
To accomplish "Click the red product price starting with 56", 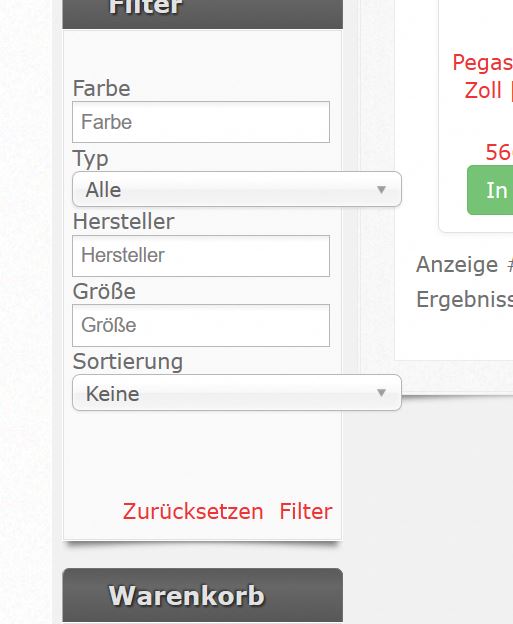I will (499, 152).
